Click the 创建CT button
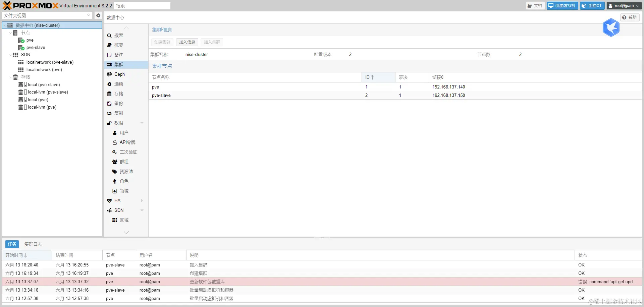644x307 pixels. point(592,6)
